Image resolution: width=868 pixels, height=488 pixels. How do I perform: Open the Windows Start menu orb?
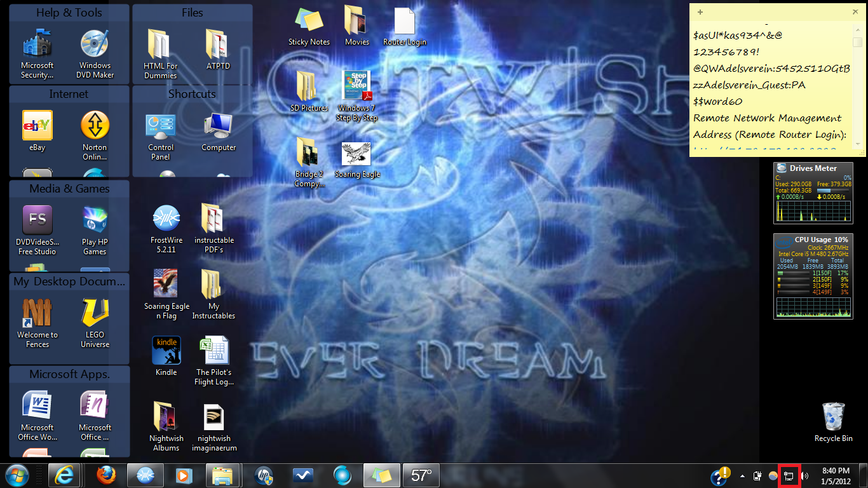17,475
